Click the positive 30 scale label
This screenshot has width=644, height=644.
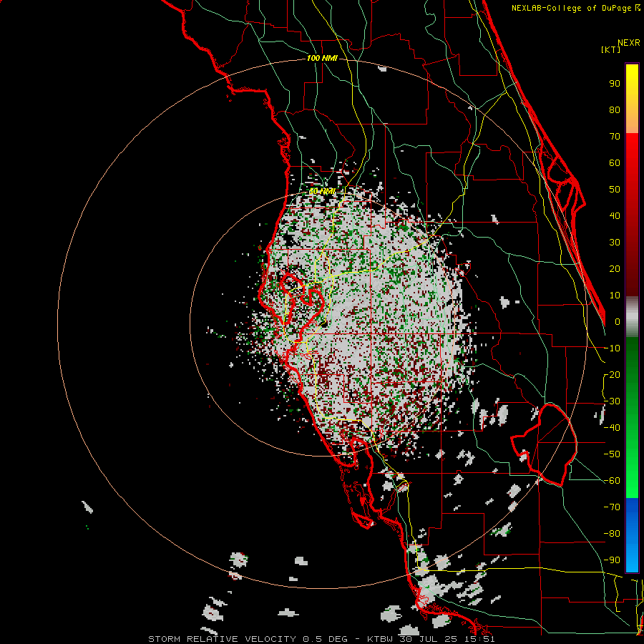[x=615, y=243]
